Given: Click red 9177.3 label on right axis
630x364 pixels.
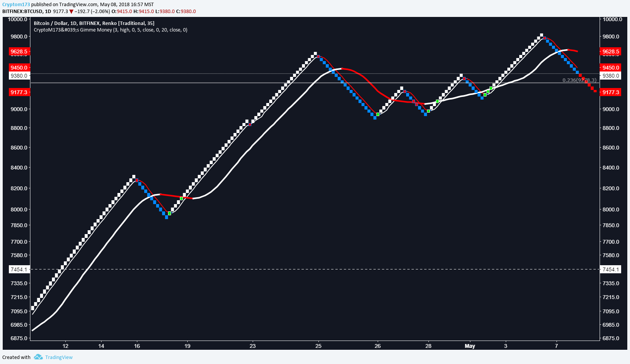Looking at the screenshot, I should click(611, 92).
